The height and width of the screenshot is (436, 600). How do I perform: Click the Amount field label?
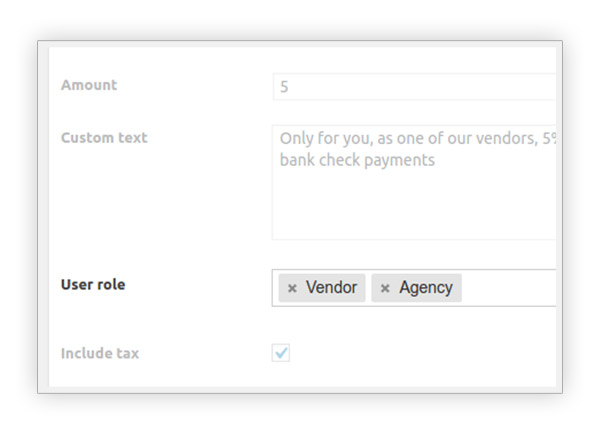click(x=89, y=85)
